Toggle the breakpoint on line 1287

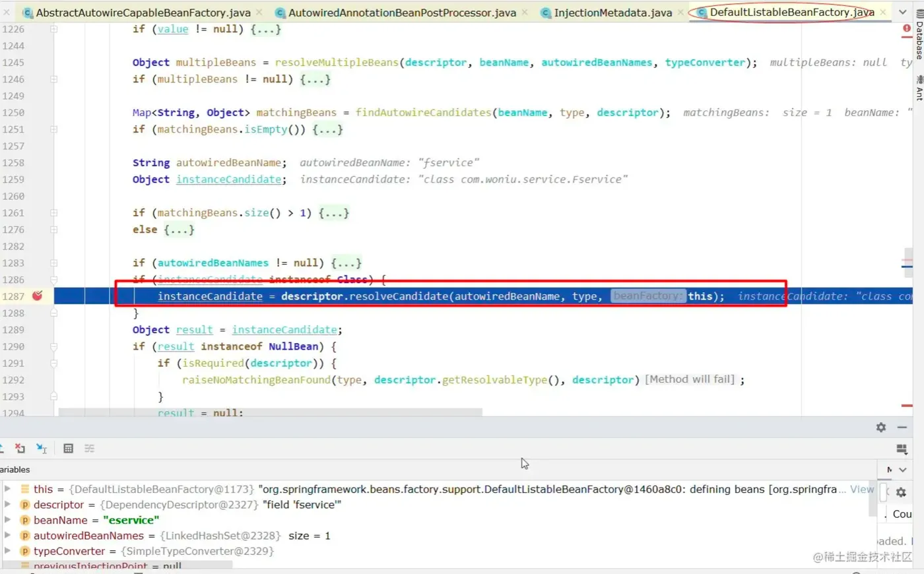(x=37, y=296)
